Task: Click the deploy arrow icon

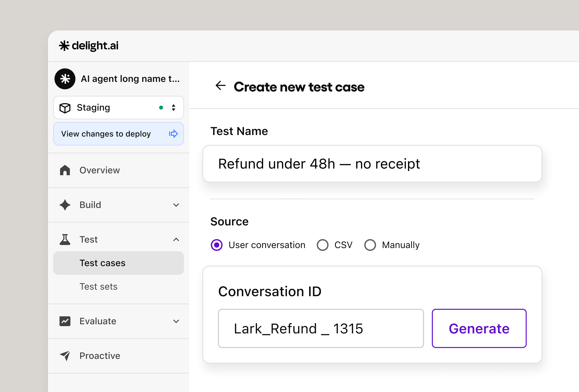Action: 173,134
